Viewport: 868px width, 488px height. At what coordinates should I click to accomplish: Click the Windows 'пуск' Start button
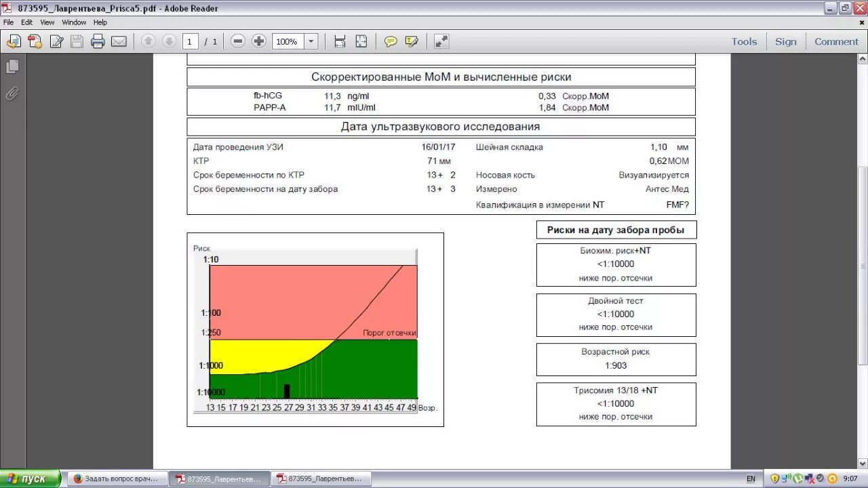point(31,479)
